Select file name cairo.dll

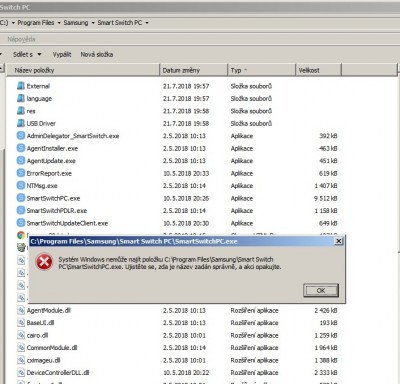[37, 335]
